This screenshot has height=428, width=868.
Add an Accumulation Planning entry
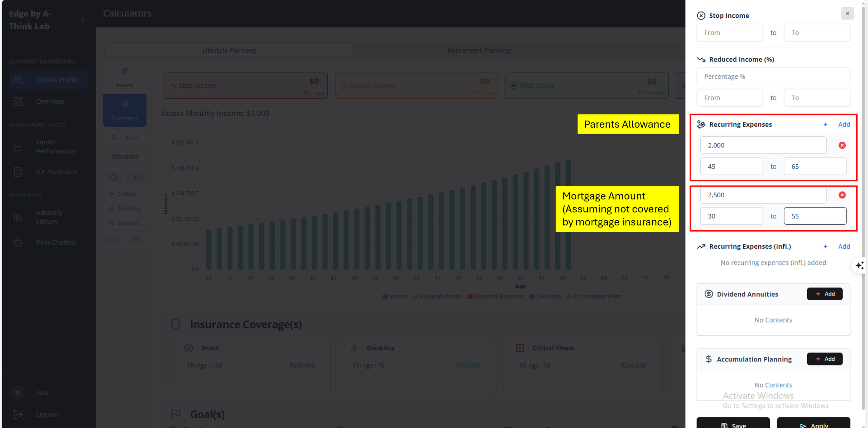coord(824,359)
